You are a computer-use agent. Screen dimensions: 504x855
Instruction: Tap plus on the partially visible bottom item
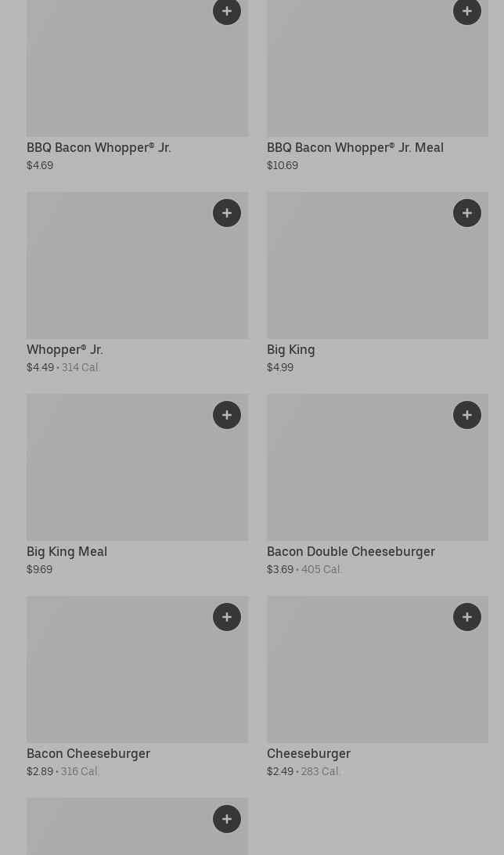[x=227, y=819]
